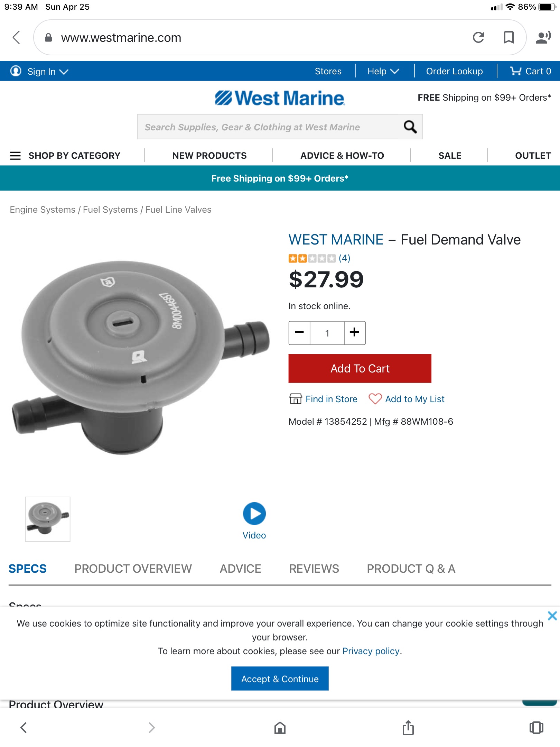Switch to the Reviews tab
560x747 pixels.
(314, 569)
